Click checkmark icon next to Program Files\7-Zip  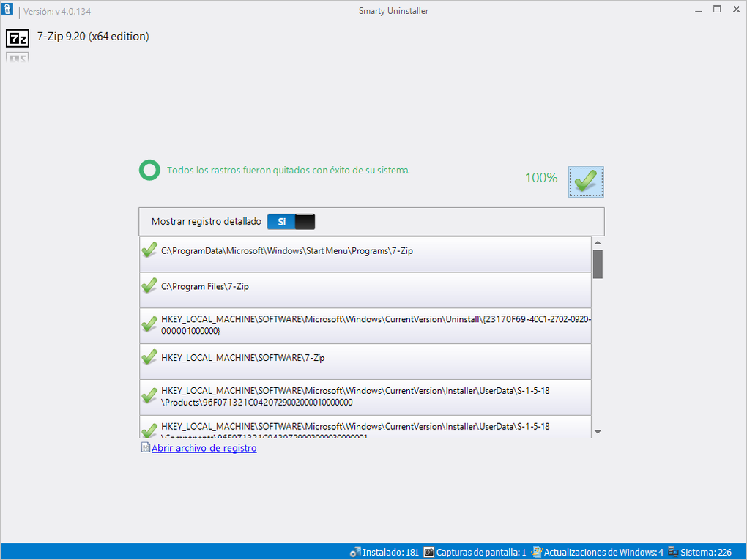pyautogui.click(x=149, y=285)
